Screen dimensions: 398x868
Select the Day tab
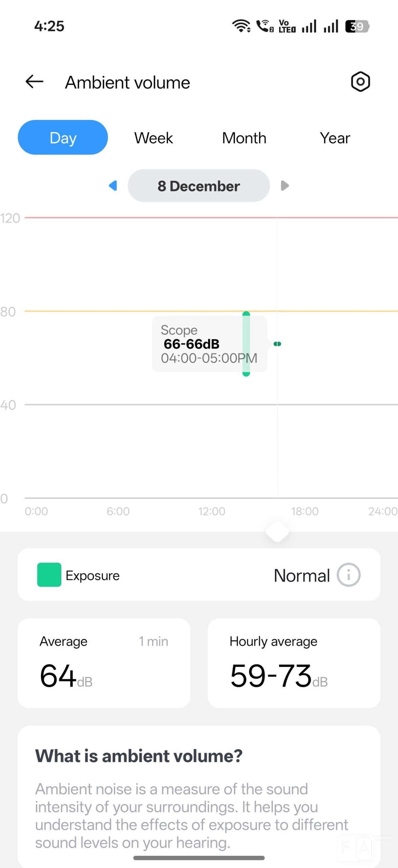pos(63,137)
